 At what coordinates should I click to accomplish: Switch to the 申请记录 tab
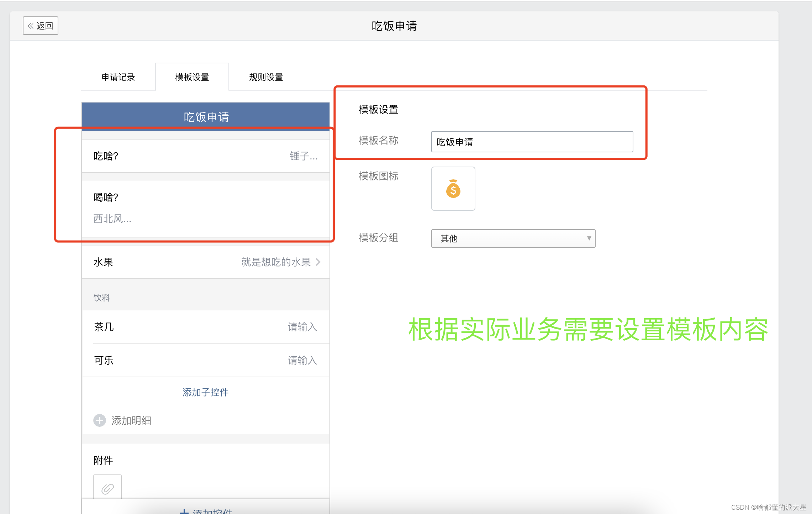pos(118,77)
